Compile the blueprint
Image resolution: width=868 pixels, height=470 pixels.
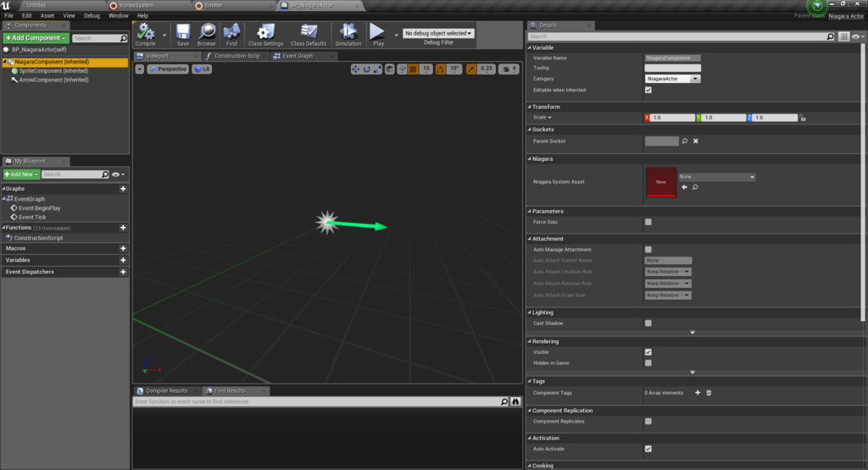[146, 34]
